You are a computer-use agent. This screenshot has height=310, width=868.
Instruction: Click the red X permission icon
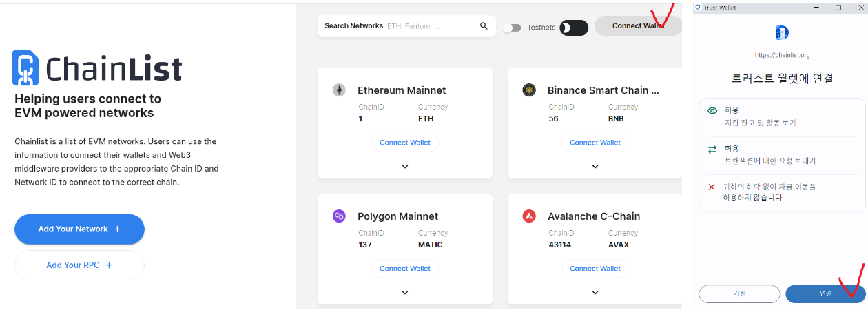click(712, 187)
